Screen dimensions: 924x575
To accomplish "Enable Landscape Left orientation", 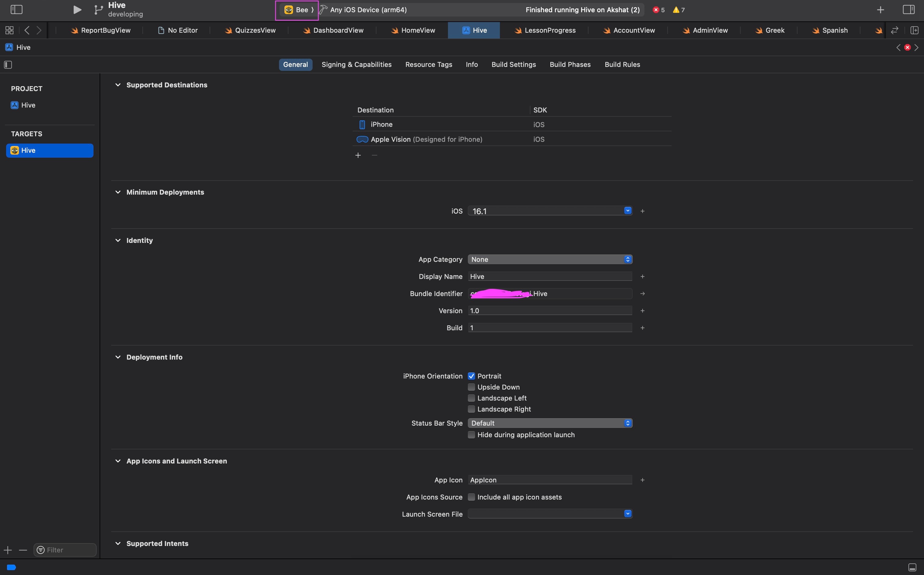I will [x=471, y=398].
